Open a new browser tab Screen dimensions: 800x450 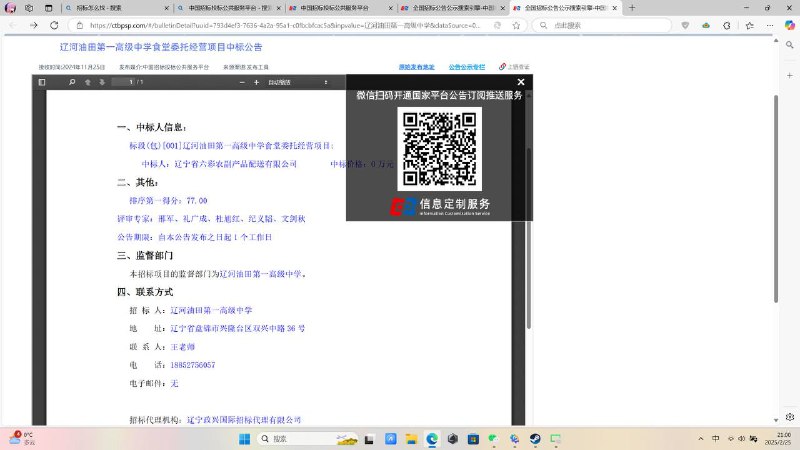tap(632, 8)
